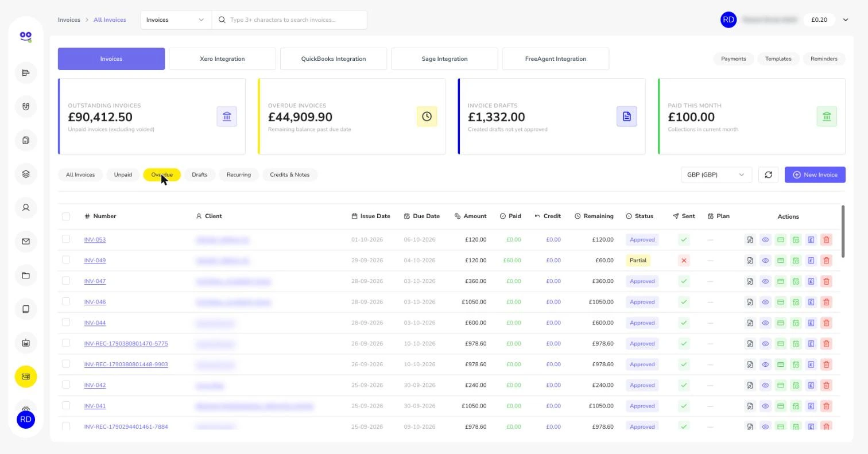Select the checkbox for invoice INV-049
This screenshot has height=454, width=868.
click(66, 260)
